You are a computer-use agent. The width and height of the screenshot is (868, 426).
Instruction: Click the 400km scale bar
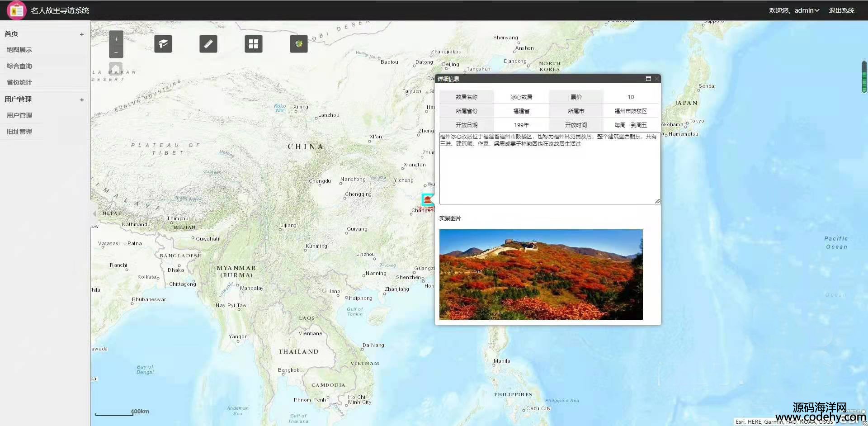(122, 412)
